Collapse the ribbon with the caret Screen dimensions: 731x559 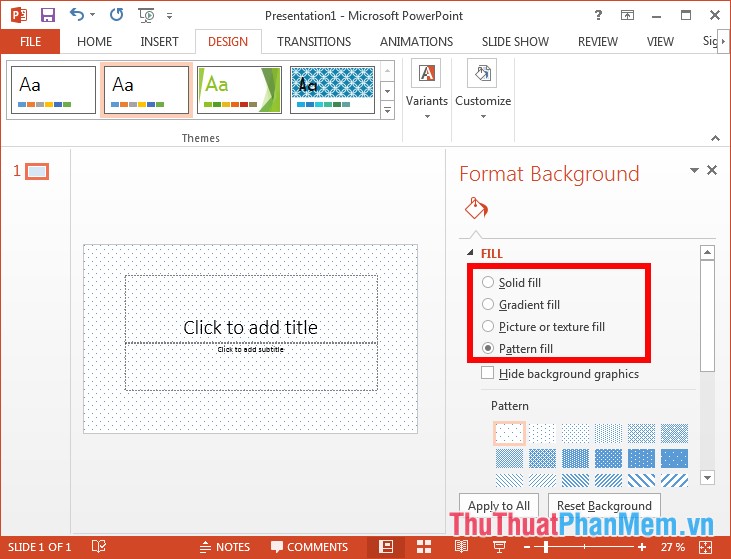tap(715, 138)
